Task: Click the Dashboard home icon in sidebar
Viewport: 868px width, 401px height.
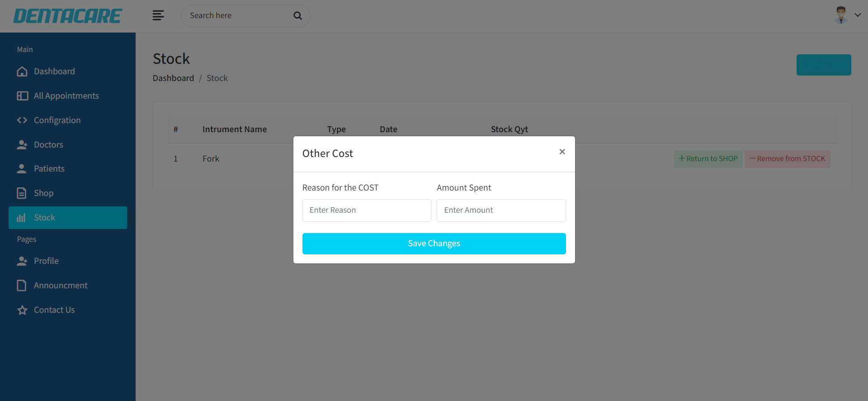Action: pos(22,72)
